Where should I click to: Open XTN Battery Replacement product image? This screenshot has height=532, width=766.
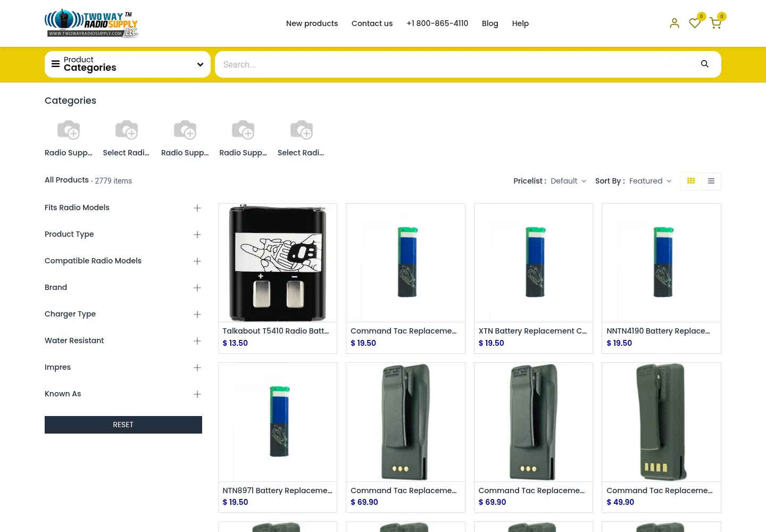pyautogui.click(x=534, y=263)
